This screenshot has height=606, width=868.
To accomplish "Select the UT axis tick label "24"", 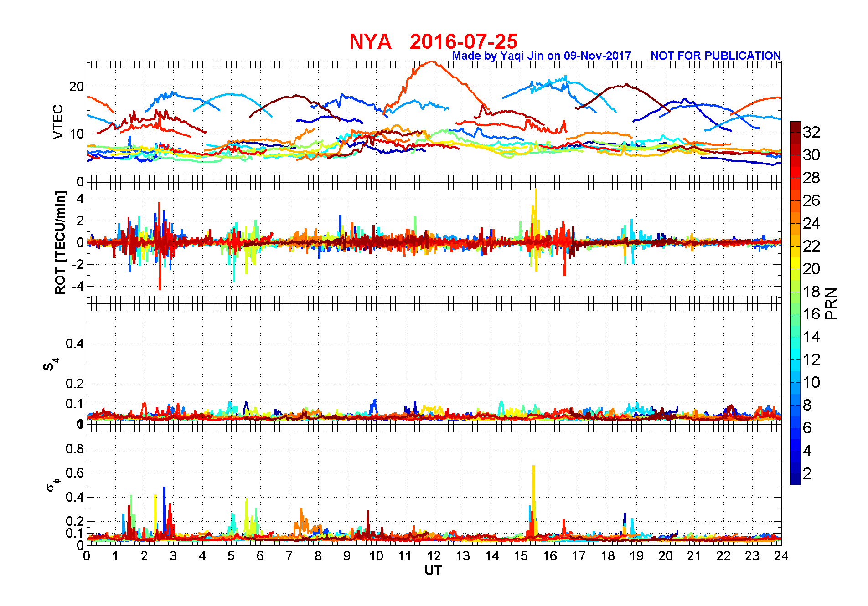I will pyautogui.click(x=781, y=556).
